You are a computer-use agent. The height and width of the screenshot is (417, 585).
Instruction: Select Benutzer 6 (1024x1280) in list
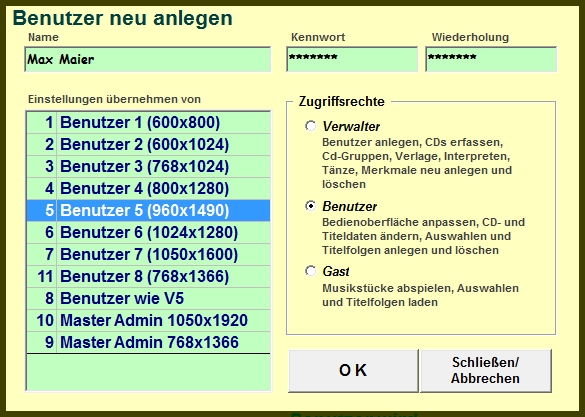tap(148, 232)
